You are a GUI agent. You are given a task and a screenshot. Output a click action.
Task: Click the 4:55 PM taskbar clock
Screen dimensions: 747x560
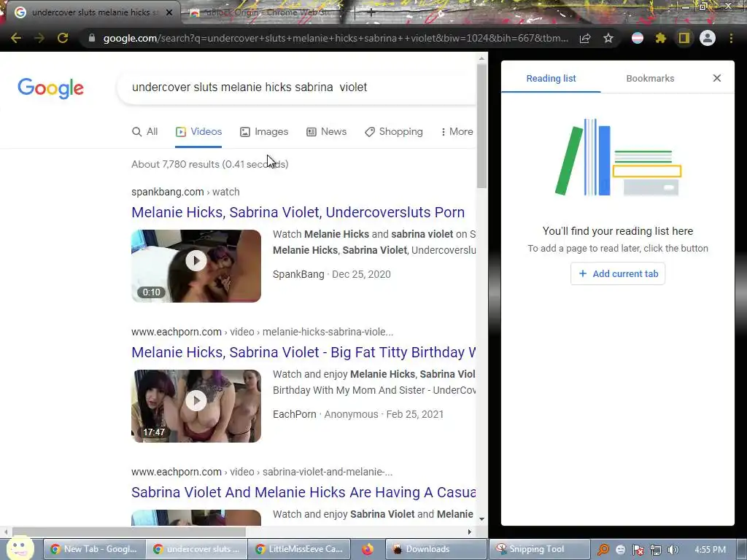coord(710,550)
